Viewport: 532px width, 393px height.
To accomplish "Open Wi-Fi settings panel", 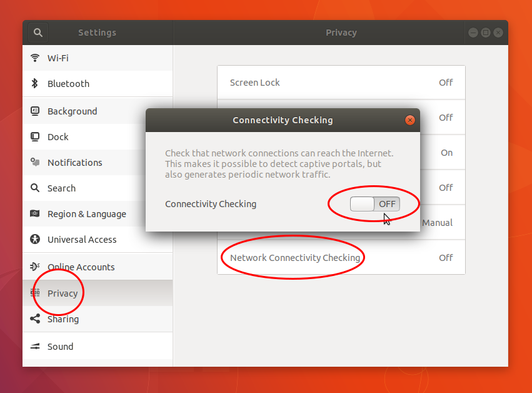I will (x=98, y=58).
